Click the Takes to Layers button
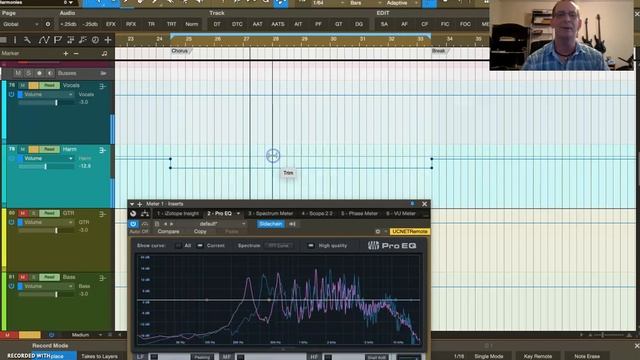Screen dimensions: 640x360 point(99,356)
